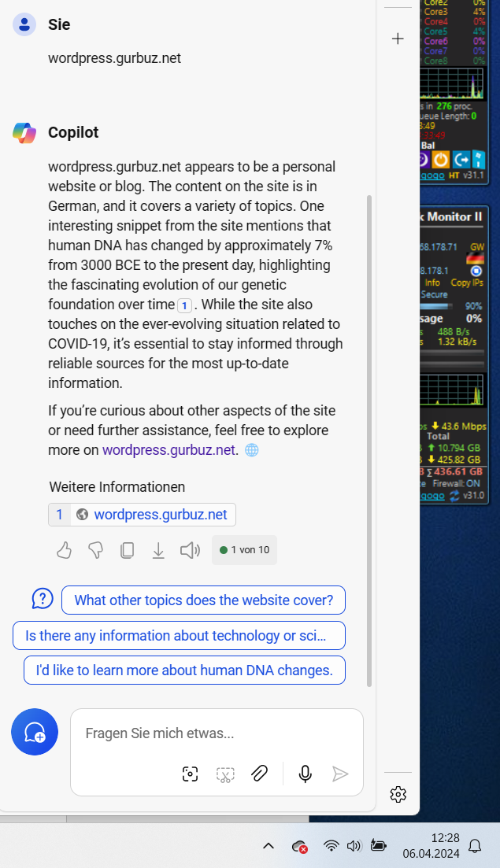This screenshot has height=868, width=500.
Task: Click the CPU usage graph in the gadget
Action: [x=452, y=83]
